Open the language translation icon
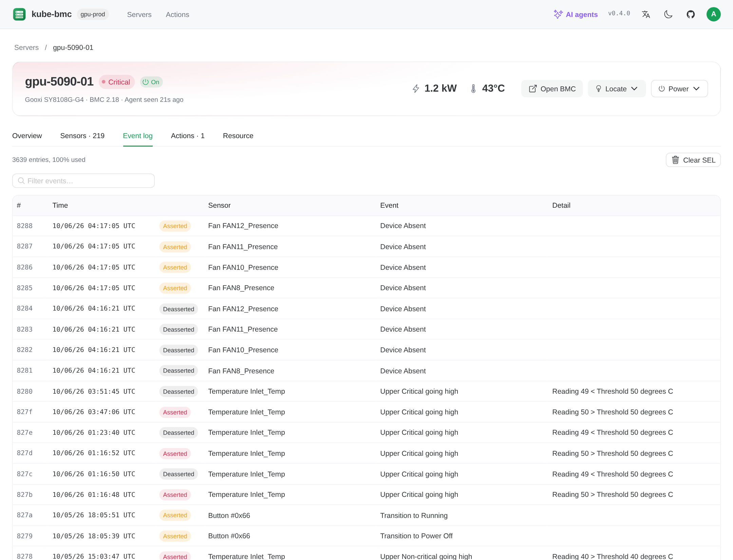 646,14
